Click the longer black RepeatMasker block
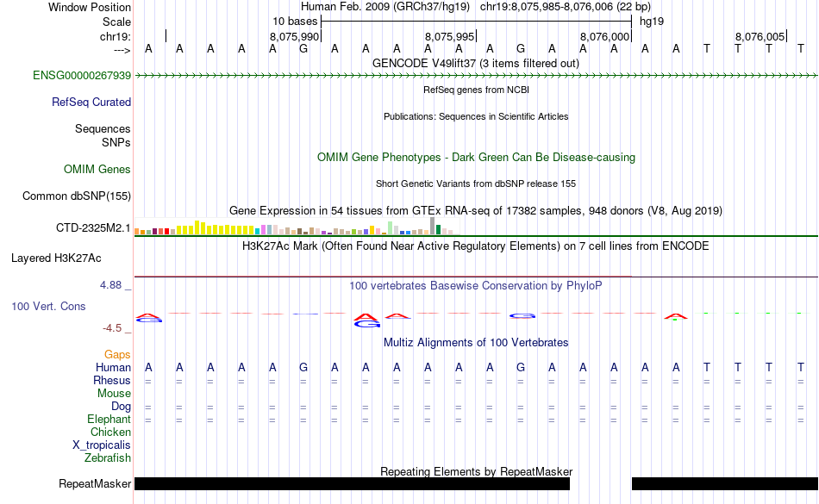The height and width of the screenshot is (504, 819). pos(352,483)
